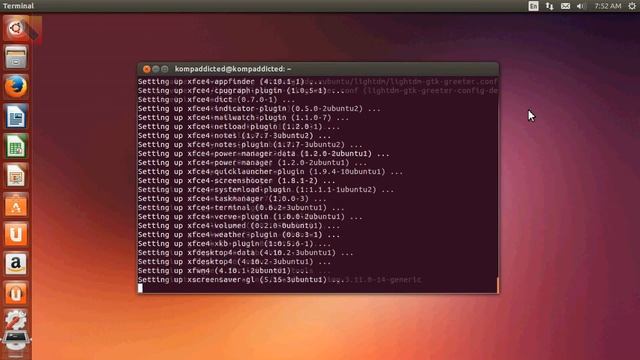Screen dimensions: 640x360
Task: Open System Settings wrench-and-gear launcher icon
Action: tap(16, 320)
